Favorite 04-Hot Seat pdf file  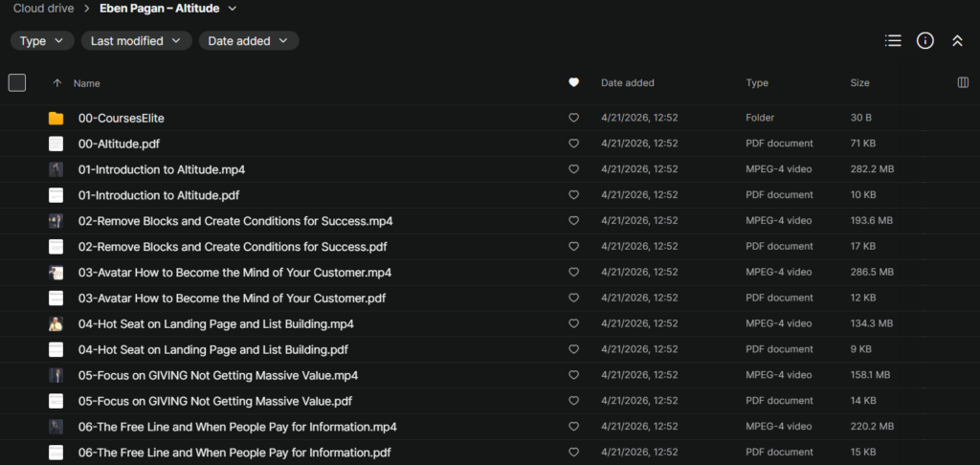574,348
